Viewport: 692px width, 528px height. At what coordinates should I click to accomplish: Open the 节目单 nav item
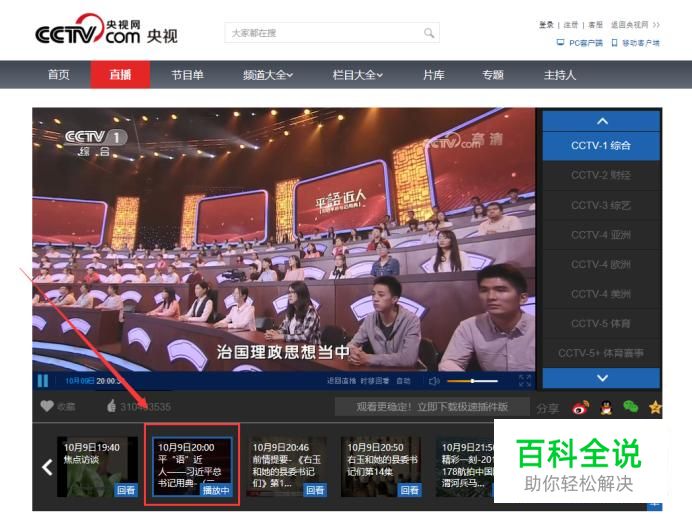coord(188,75)
